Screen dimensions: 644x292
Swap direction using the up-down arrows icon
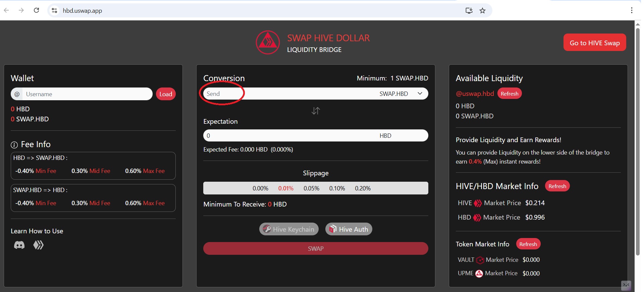(316, 111)
